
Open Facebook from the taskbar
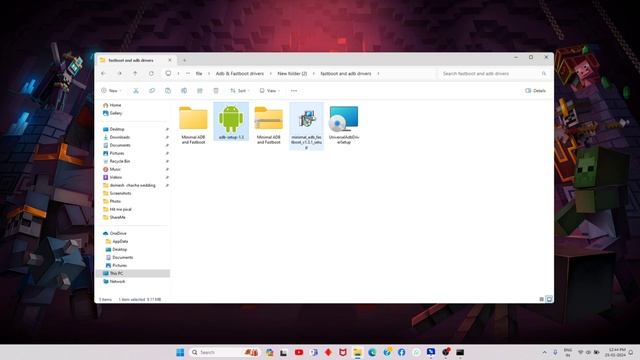[401, 352]
